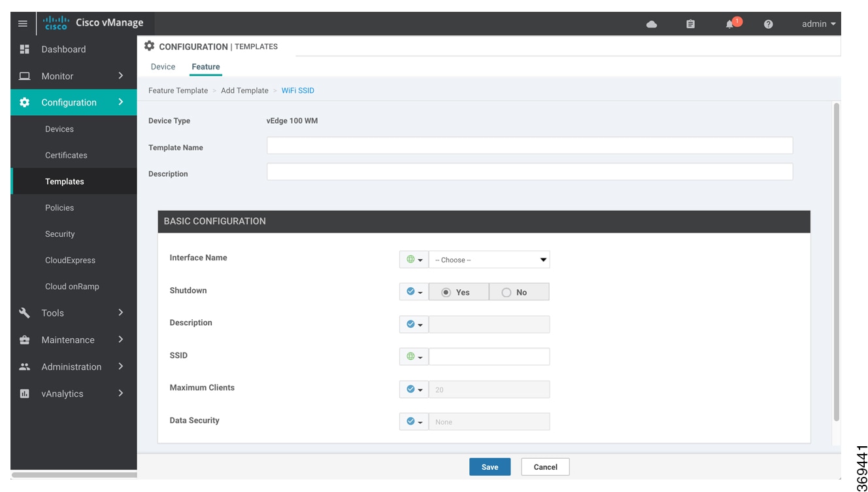
Task: Save the WiFi SSID template
Action: tap(490, 467)
